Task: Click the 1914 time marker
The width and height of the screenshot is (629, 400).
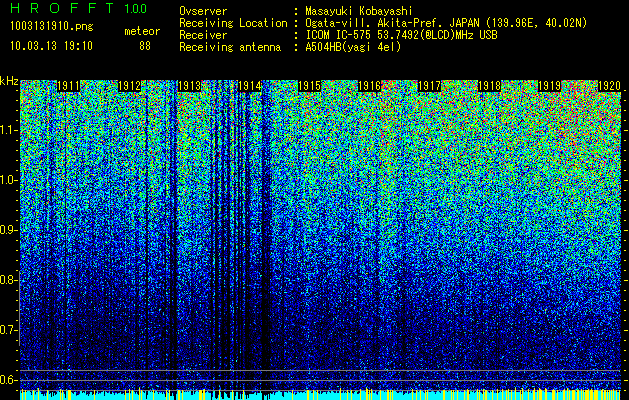Action: click(x=250, y=86)
